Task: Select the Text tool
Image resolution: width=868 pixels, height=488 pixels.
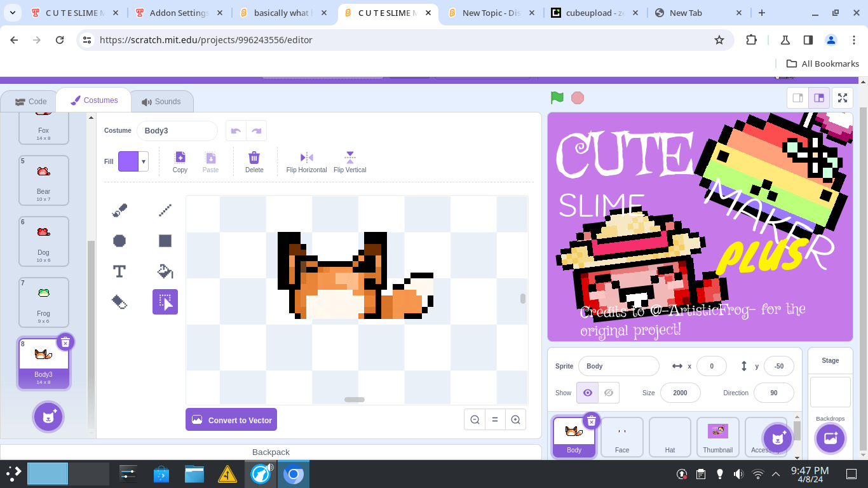Action: point(119,271)
